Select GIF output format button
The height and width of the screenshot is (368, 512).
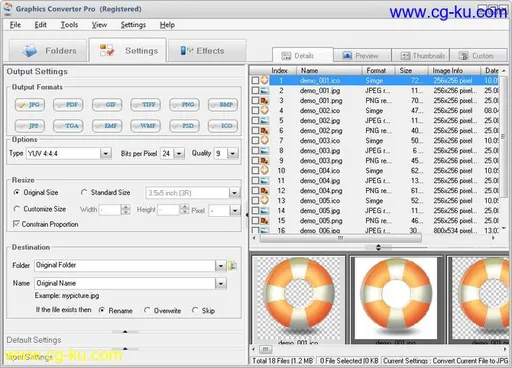107,105
